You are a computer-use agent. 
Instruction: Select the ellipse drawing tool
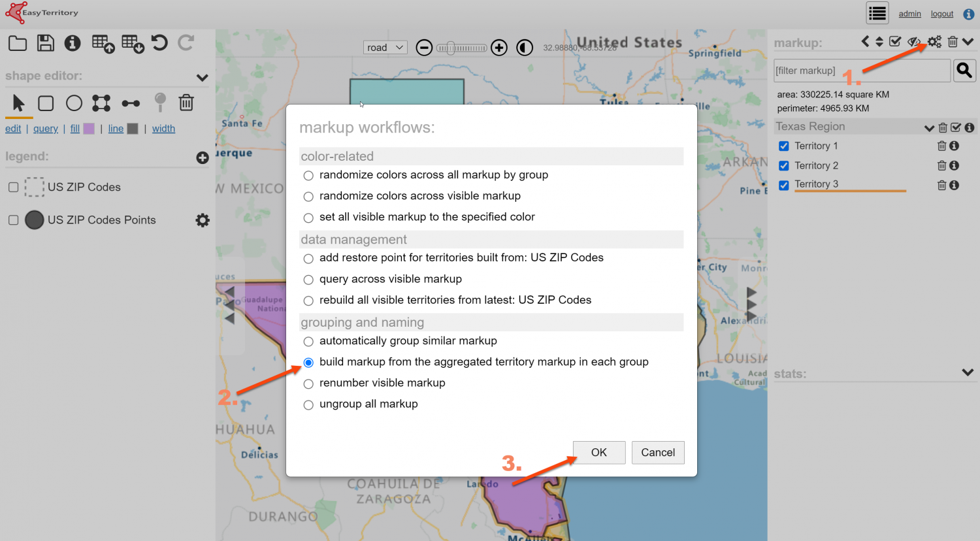point(74,103)
